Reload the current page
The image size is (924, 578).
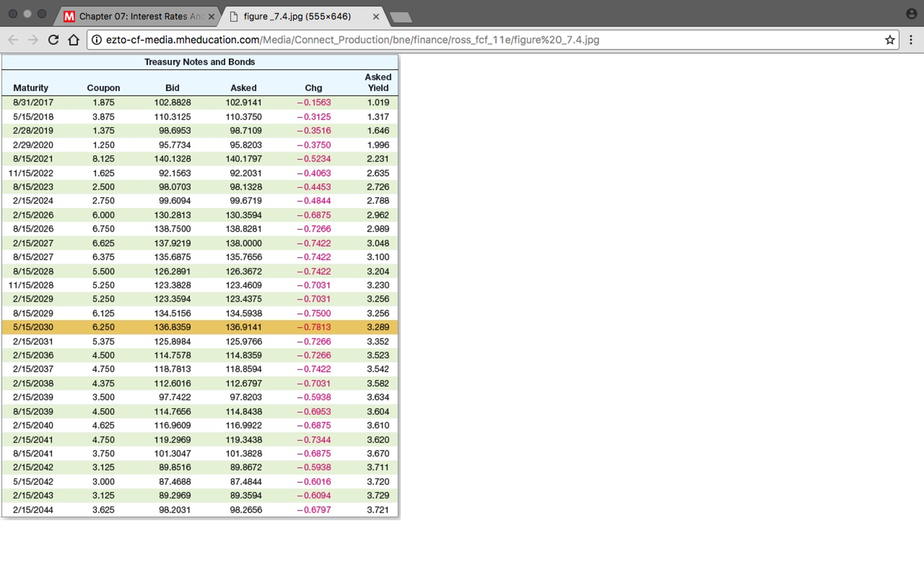coord(54,40)
